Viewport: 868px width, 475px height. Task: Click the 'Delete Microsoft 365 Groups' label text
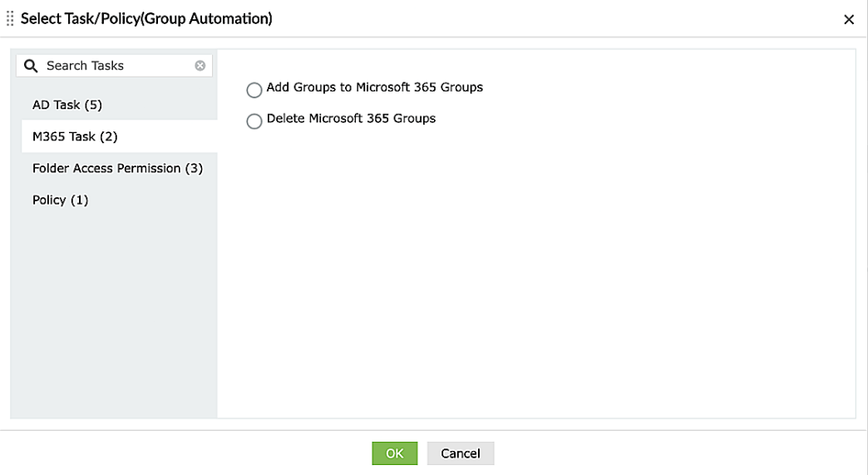click(351, 119)
